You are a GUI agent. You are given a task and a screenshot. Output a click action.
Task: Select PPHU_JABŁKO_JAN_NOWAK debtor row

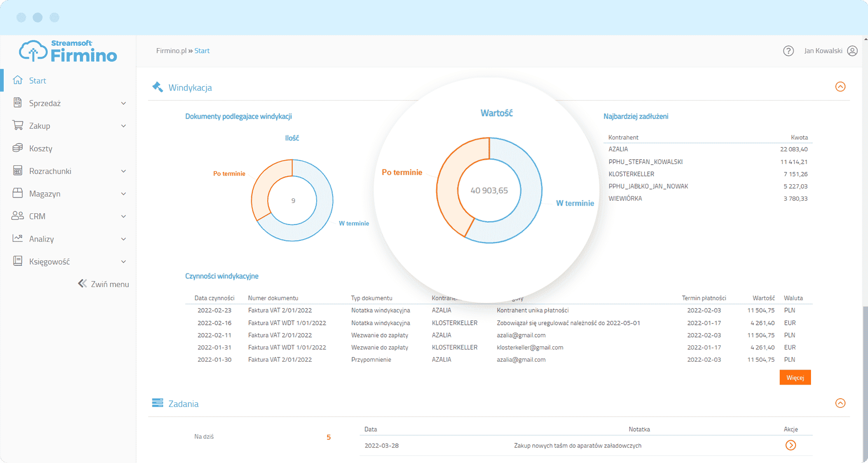[x=648, y=186]
